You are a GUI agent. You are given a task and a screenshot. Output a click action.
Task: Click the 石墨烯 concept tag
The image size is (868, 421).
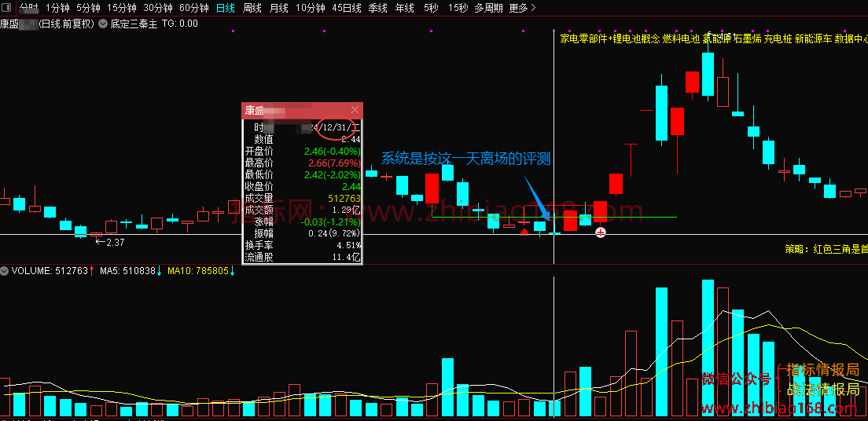click(x=748, y=38)
